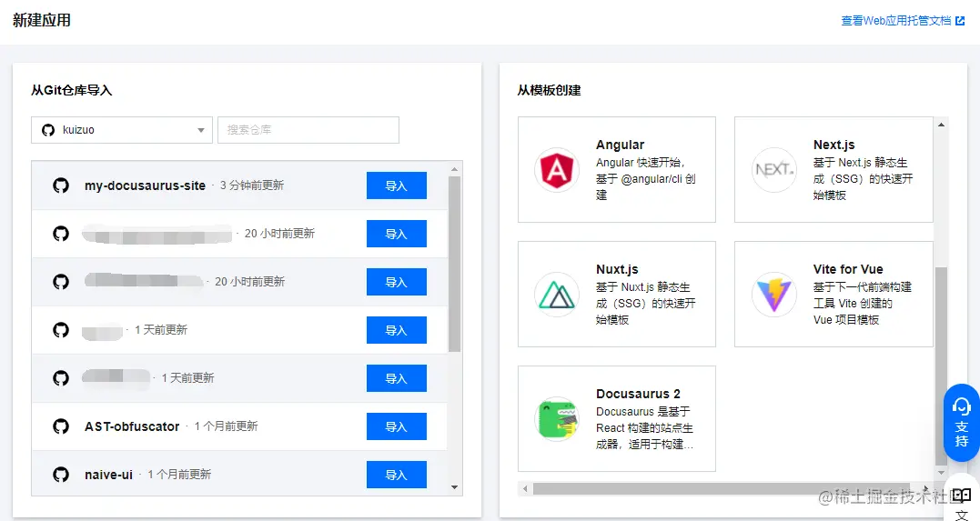The image size is (980, 521).
Task: Import the naive-ui repository
Action: coord(396,475)
